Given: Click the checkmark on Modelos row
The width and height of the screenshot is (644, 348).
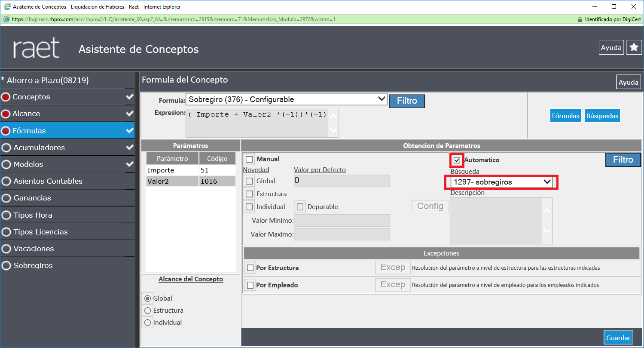Looking at the screenshot, I should (x=130, y=164).
